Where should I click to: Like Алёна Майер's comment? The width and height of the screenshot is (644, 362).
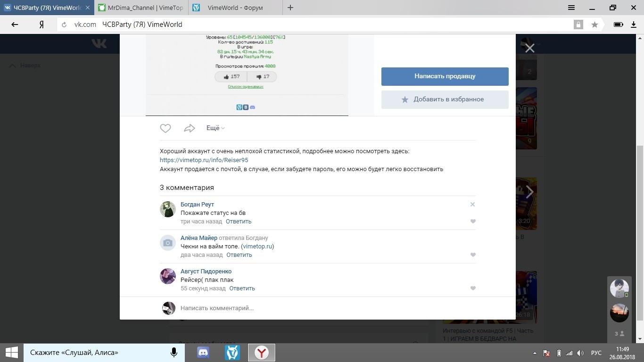[473, 255]
